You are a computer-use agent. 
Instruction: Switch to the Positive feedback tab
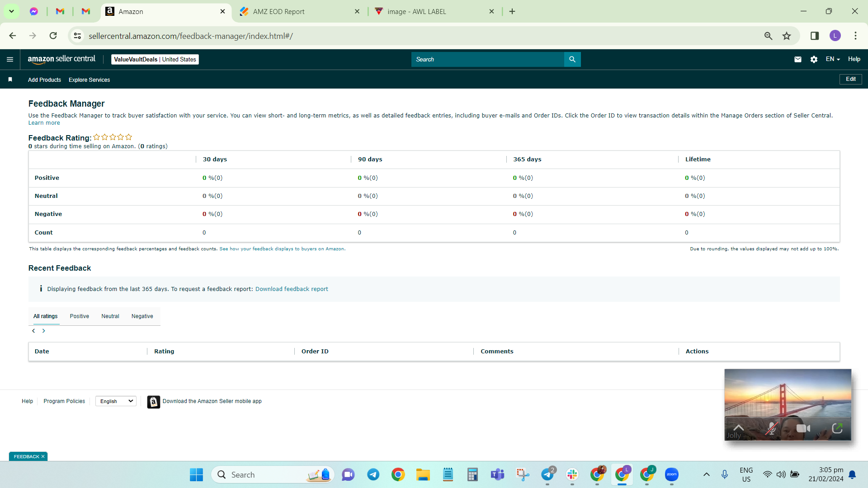(x=80, y=316)
